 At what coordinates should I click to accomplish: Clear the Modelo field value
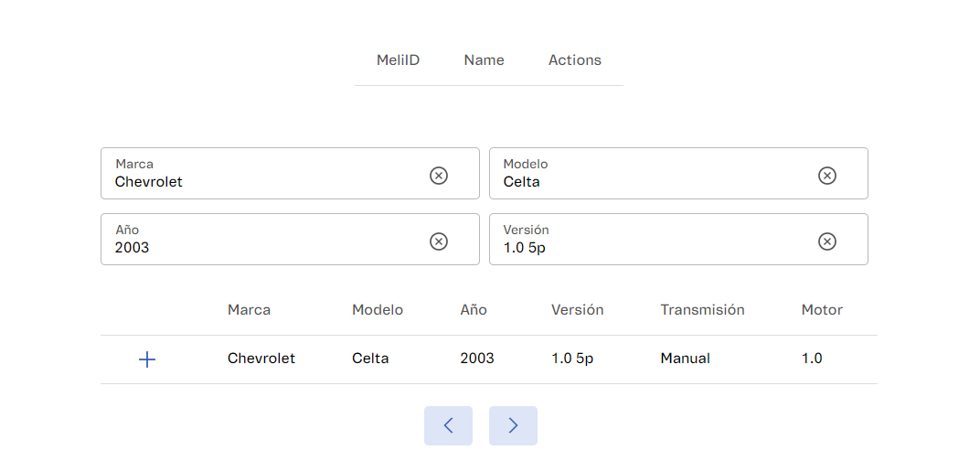[826, 176]
